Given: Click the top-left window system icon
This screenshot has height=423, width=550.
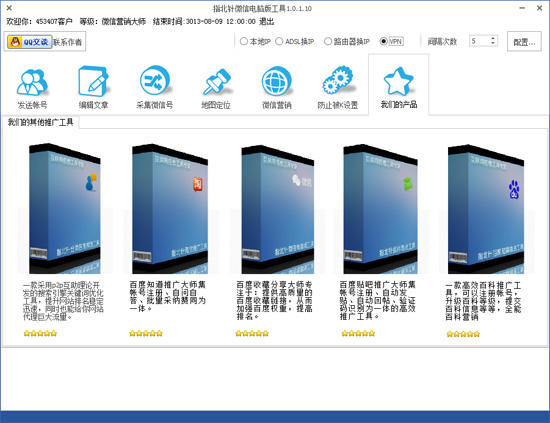Looking at the screenshot, I should (9, 8).
